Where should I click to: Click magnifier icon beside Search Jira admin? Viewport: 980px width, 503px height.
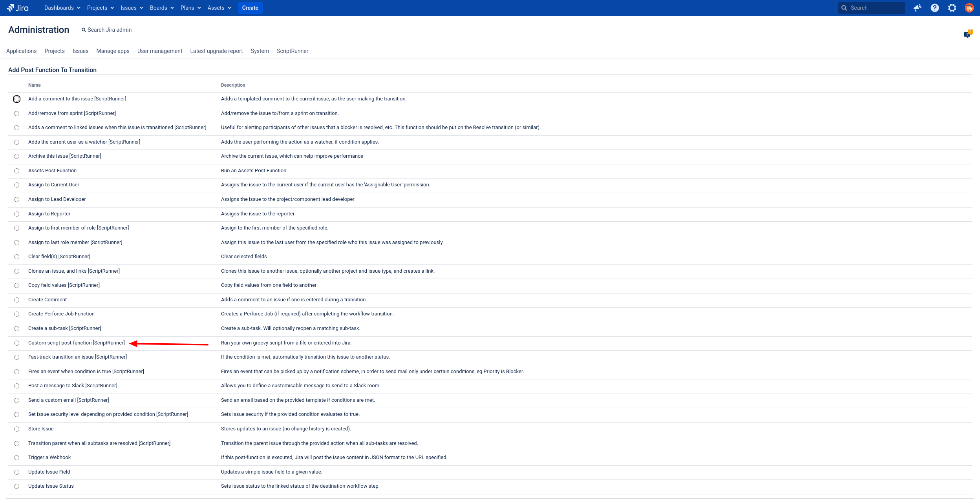(84, 30)
